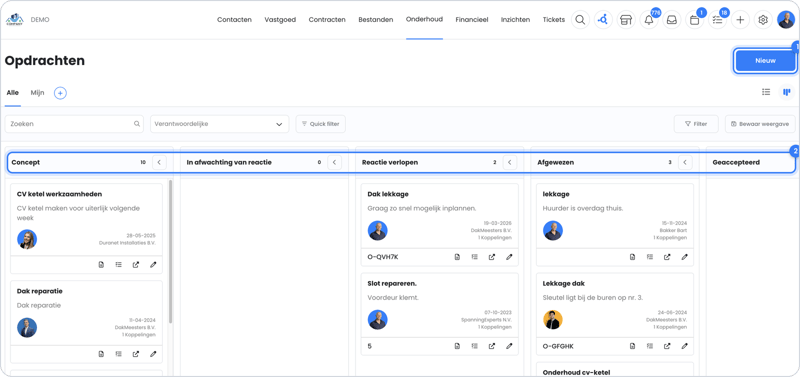This screenshot has height=377, width=800.
Task: Select the Alle tab
Action: tap(13, 93)
